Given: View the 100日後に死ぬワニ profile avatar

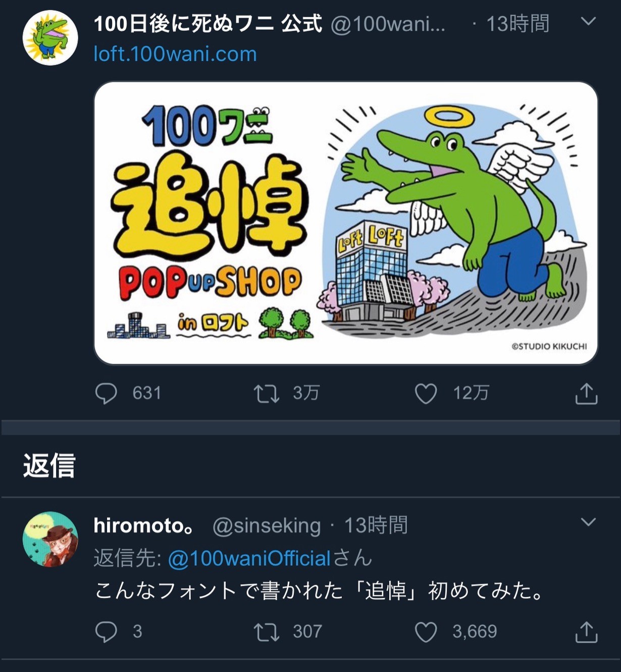Looking at the screenshot, I should 50,38.
